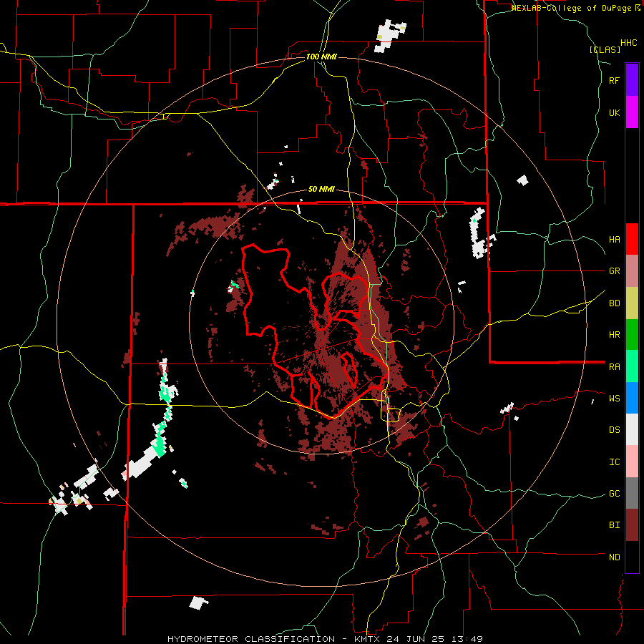Click the UK magenta color swatch

click(632, 112)
